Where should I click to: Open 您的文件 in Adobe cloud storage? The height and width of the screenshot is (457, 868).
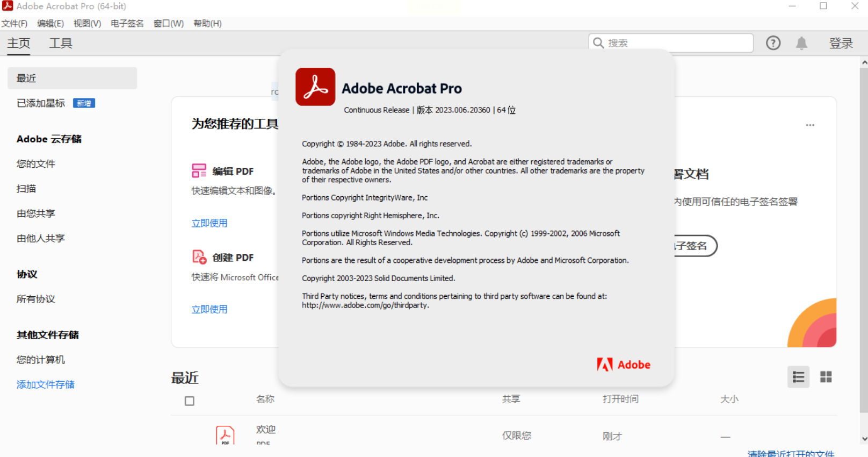[x=36, y=164]
